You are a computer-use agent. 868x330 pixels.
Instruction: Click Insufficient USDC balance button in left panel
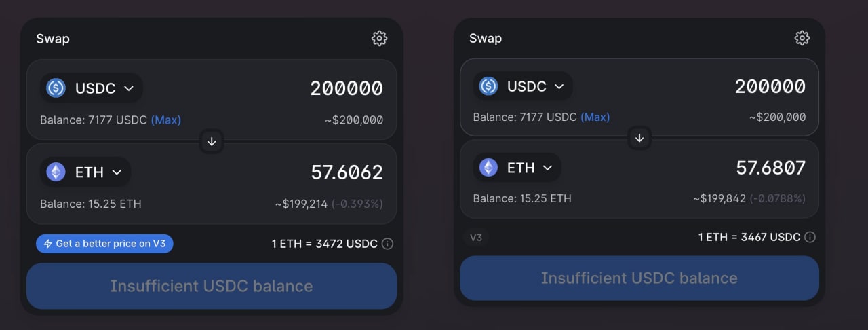click(x=212, y=286)
